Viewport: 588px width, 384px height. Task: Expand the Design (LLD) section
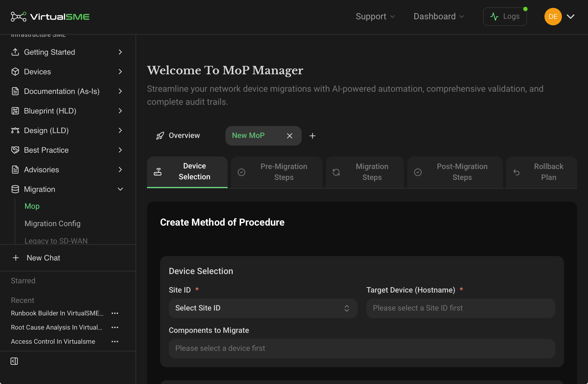click(x=120, y=130)
